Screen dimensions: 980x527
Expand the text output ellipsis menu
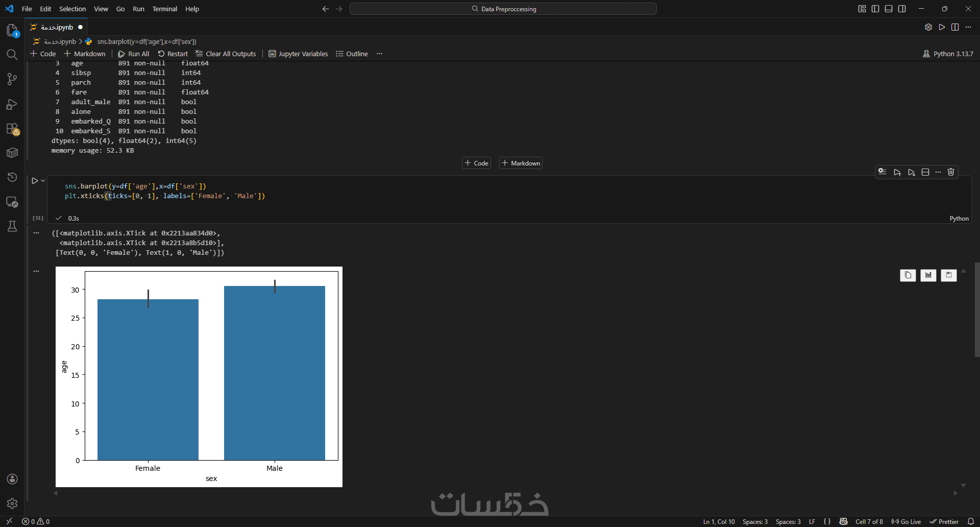(x=36, y=233)
